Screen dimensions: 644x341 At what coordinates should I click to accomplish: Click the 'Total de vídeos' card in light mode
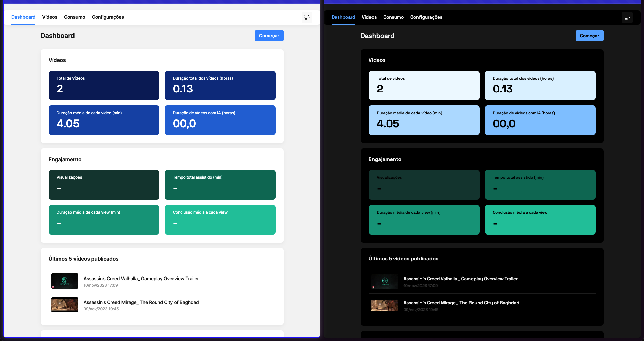[104, 85]
